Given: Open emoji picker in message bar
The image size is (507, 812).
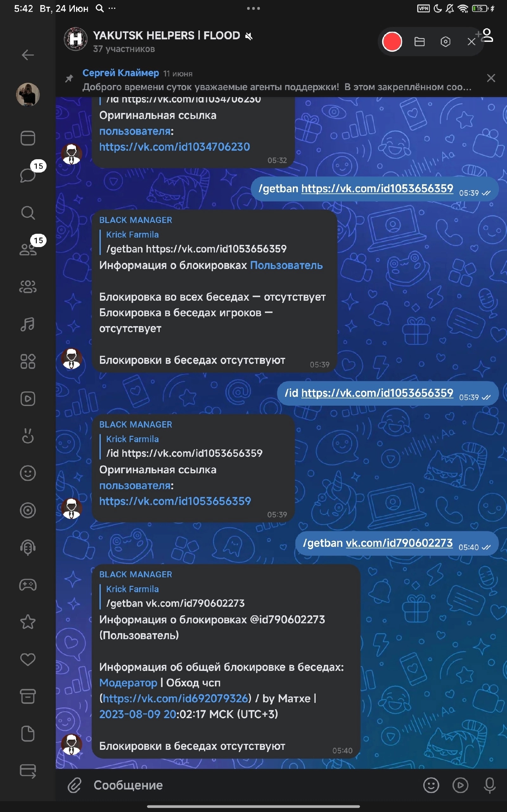Looking at the screenshot, I should point(431,785).
